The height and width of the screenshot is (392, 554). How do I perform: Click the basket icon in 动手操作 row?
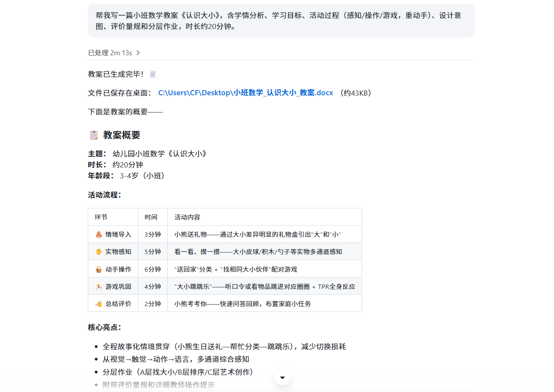click(x=99, y=269)
